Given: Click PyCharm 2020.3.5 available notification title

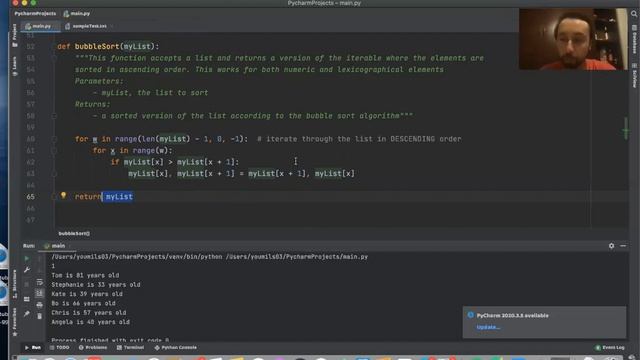Looking at the screenshot, I should click(x=512, y=316).
